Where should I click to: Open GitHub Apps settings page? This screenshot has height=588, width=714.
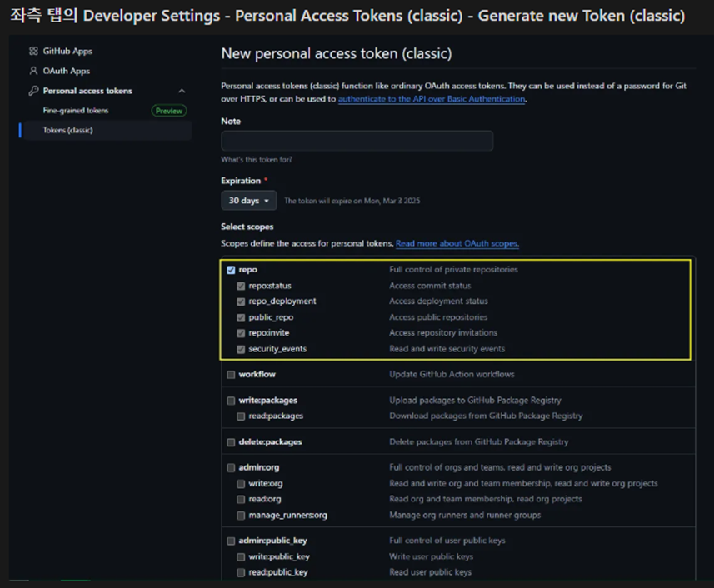(67, 51)
